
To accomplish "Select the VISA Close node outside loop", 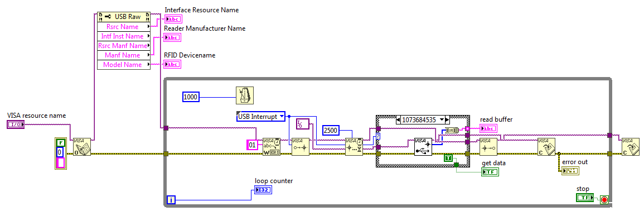I will pos(631,147).
